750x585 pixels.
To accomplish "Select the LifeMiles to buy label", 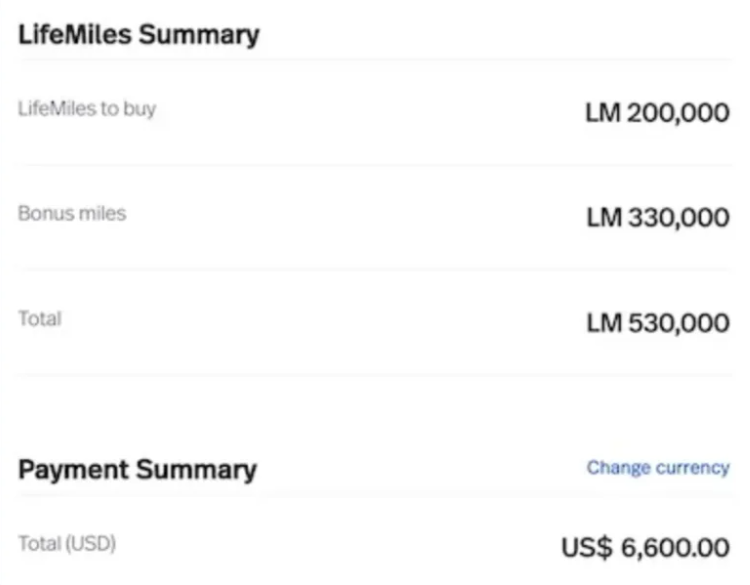I will (87, 109).
